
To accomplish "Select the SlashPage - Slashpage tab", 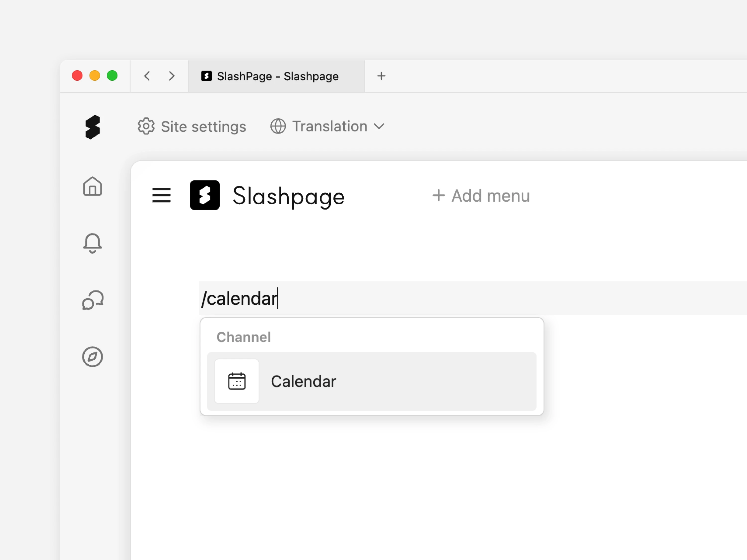I will (276, 76).
